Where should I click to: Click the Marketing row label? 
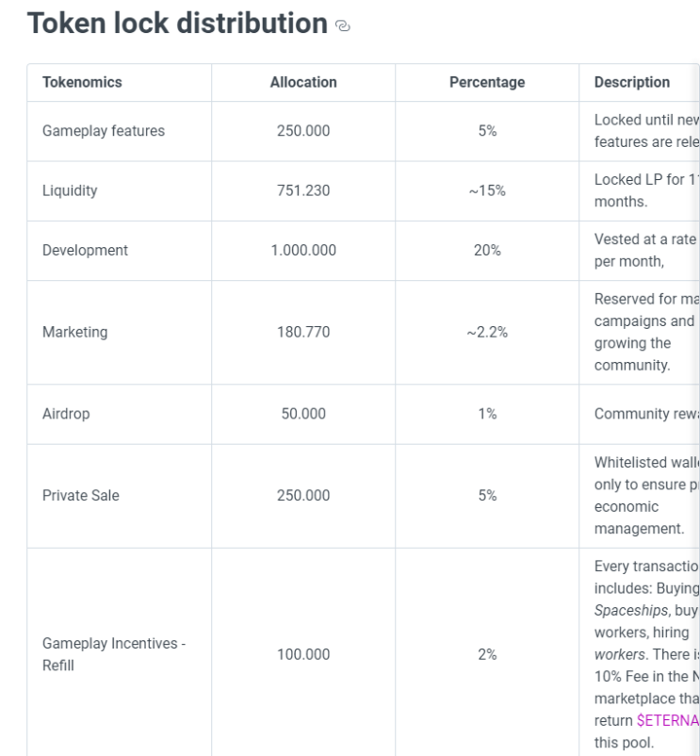(x=75, y=332)
